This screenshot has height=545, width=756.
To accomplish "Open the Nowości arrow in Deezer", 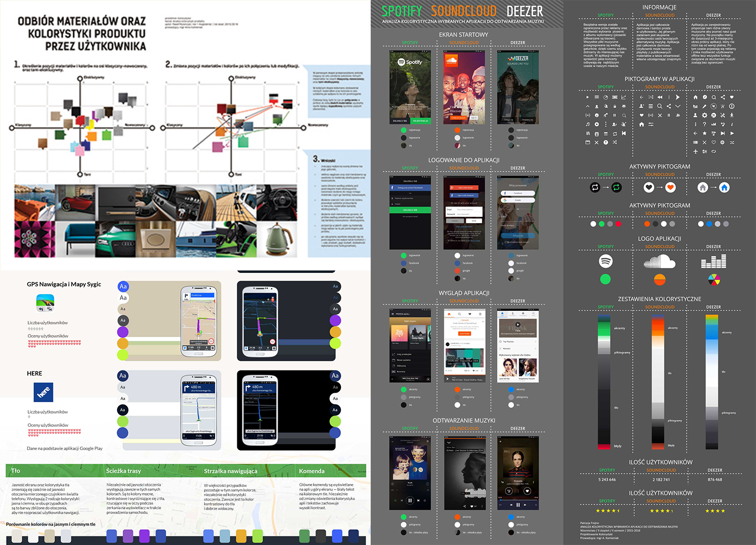I will [x=535, y=348].
